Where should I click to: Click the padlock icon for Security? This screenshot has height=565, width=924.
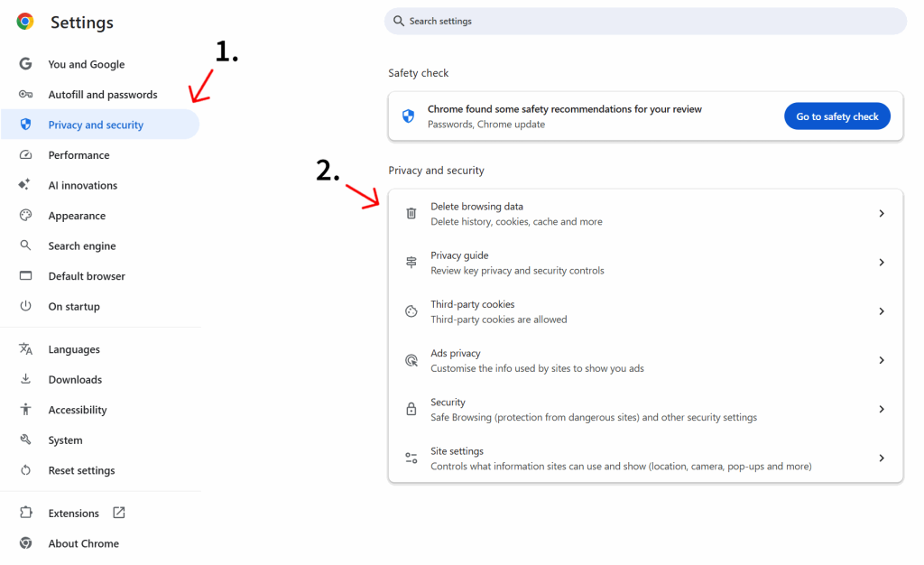(x=411, y=409)
